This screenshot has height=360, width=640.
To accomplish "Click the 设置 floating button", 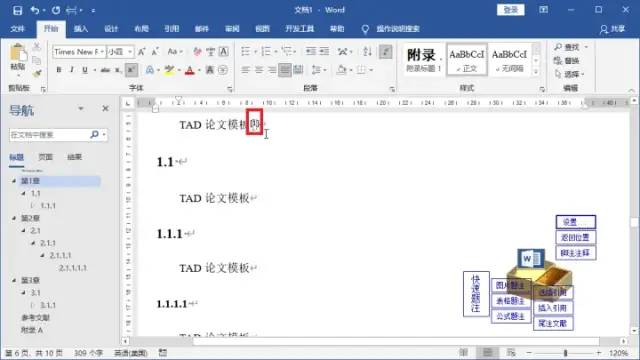I will 576,222.
